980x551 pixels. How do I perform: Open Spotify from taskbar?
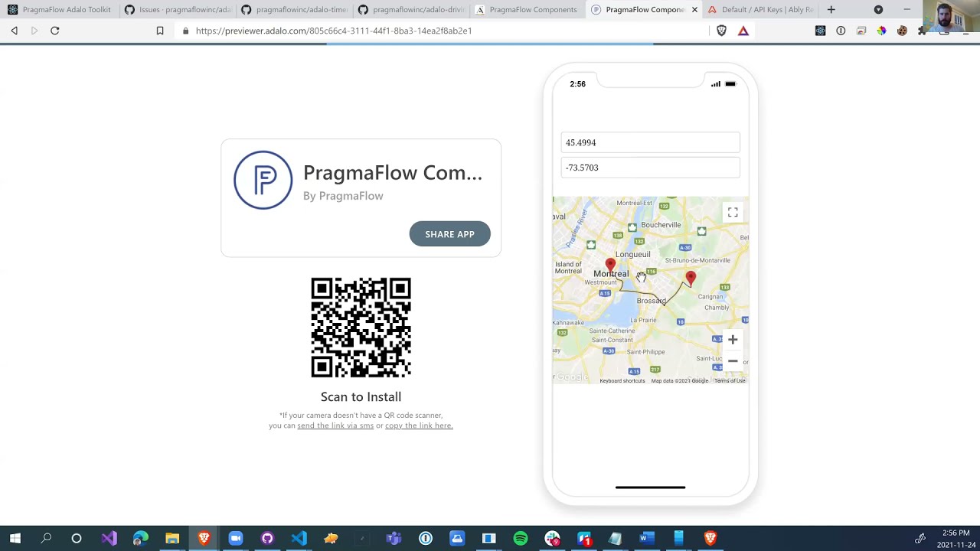pos(521,538)
